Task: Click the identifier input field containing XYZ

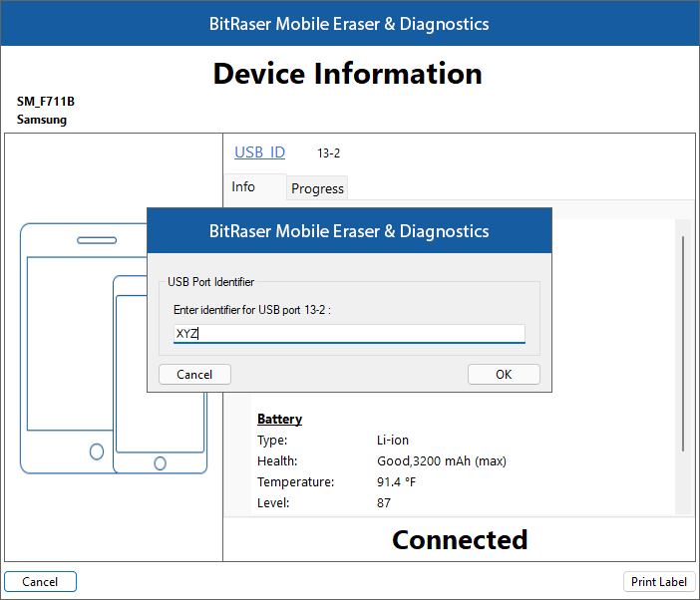Action: [349, 334]
